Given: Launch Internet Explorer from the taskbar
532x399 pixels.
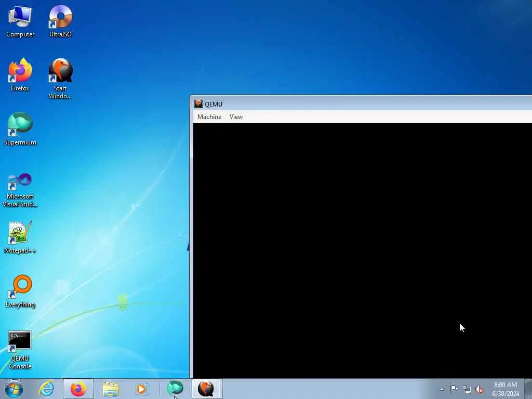Looking at the screenshot, I should [x=46, y=389].
